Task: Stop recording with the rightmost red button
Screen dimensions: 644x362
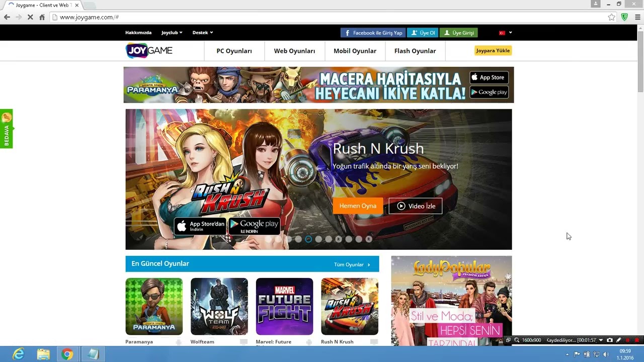Action: coord(637,340)
